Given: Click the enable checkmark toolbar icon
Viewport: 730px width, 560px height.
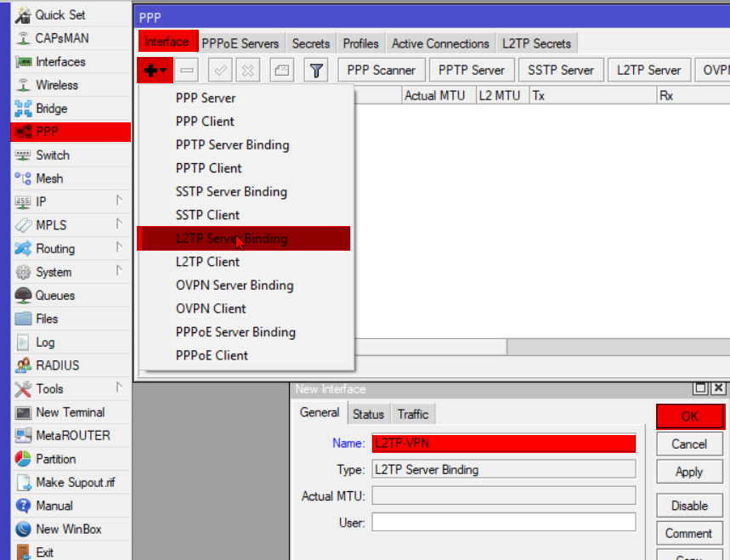Looking at the screenshot, I should point(219,71).
